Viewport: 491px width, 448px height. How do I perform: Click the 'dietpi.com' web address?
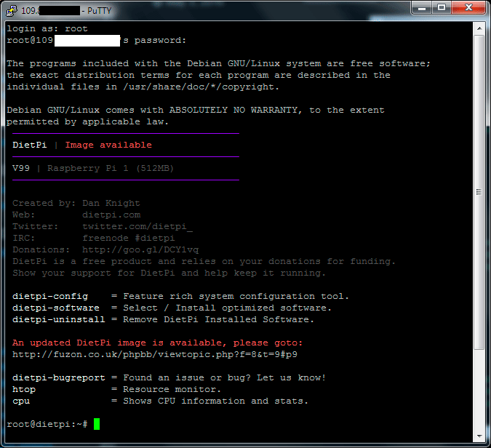(111, 215)
